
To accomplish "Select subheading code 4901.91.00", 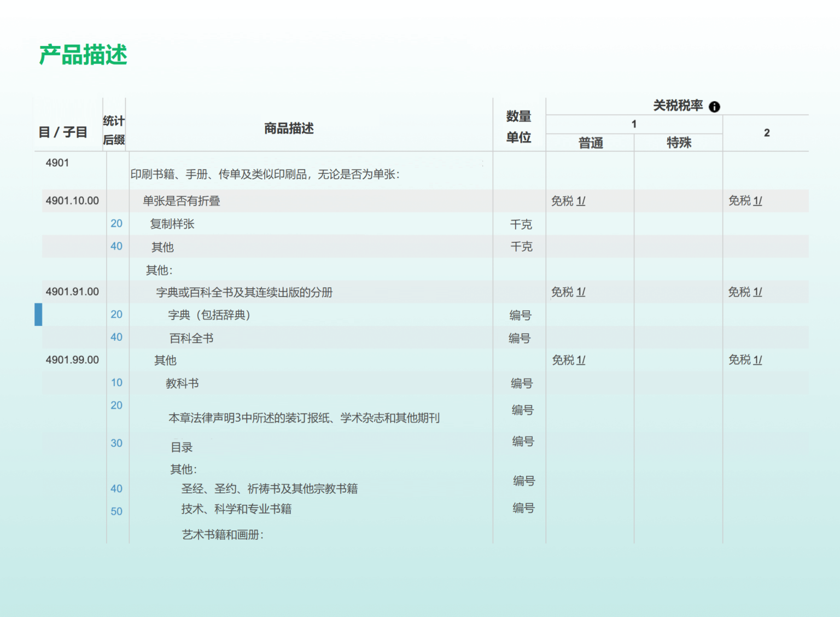I will point(72,292).
